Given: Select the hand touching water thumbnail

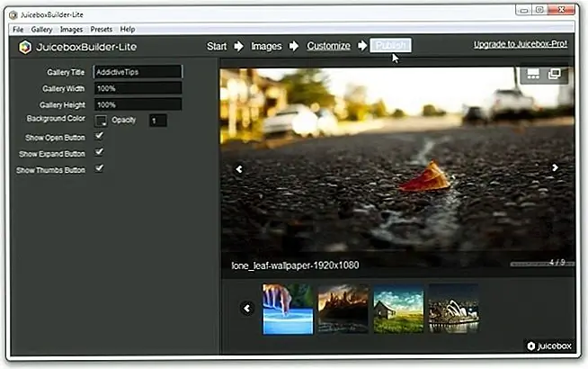Looking at the screenshot, I should [x=288, y=309].
